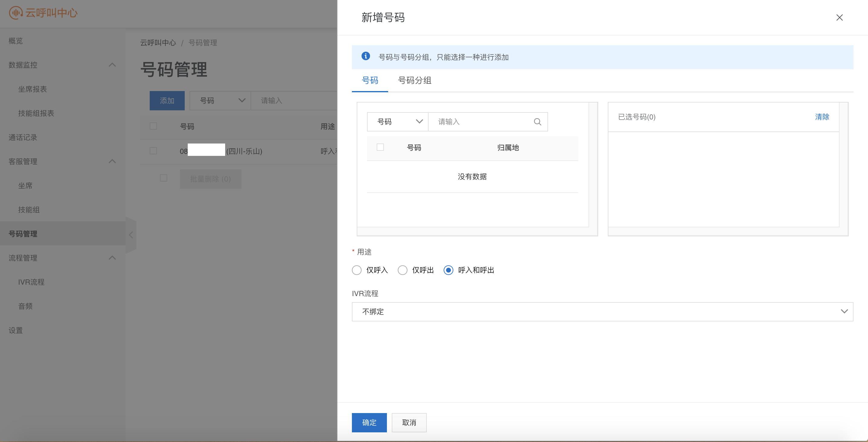Open the 号码 filter dropdown in the dialog
Viewport: 868px width, 442px height.
(x=397, y=122)
